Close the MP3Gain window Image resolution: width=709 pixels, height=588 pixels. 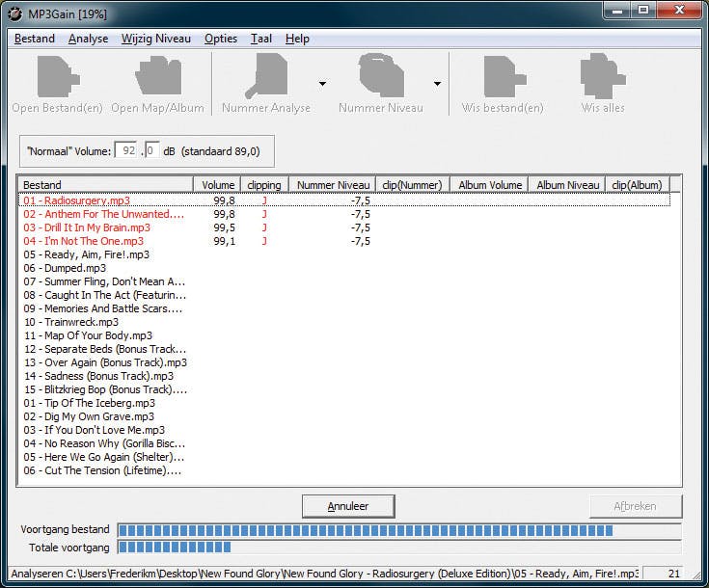click(679, 11)
